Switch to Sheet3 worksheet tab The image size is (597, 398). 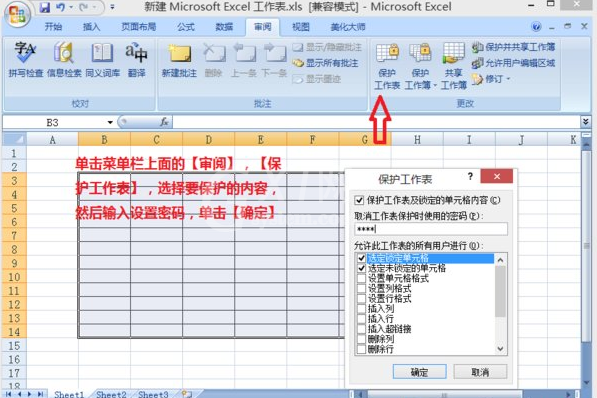153,394
